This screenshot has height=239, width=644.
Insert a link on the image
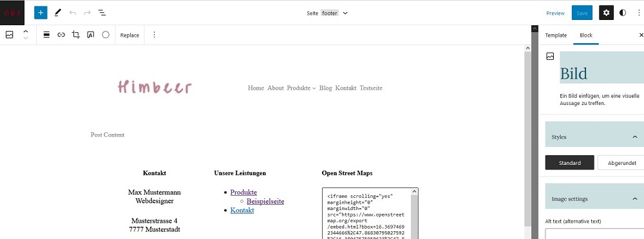point(61,35)
